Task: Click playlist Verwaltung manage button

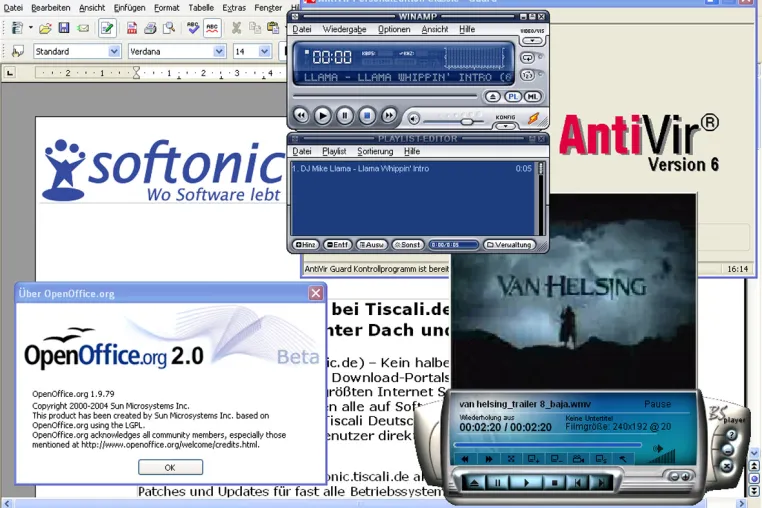Action: tap(509, 245)
